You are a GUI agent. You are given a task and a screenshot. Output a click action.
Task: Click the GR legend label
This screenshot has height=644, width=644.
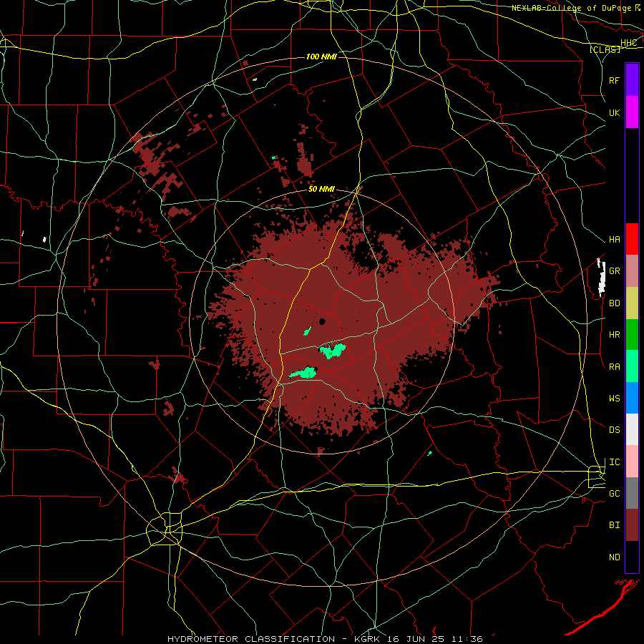pyautogui.click(x=614, y=271)
